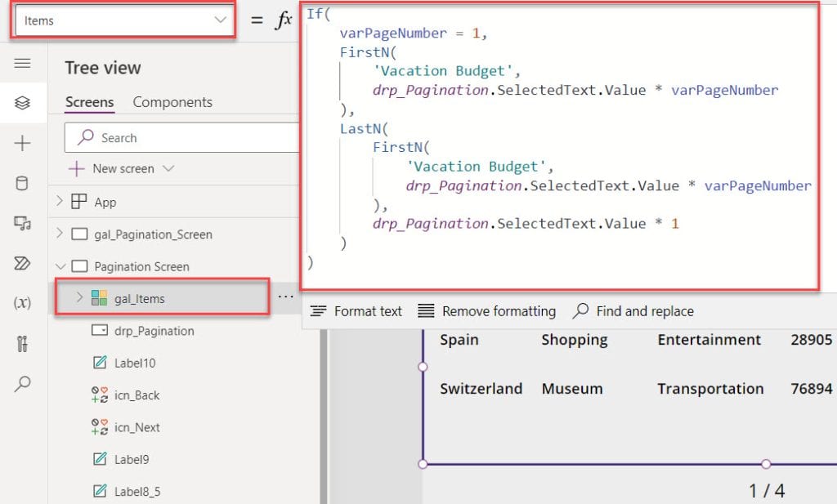Expand gal_Pagination_Screen node
Screen dimensions: 837x504
(60, 233)
